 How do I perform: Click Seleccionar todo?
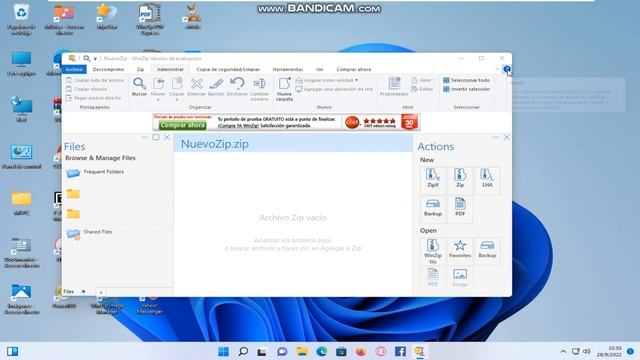467,80
